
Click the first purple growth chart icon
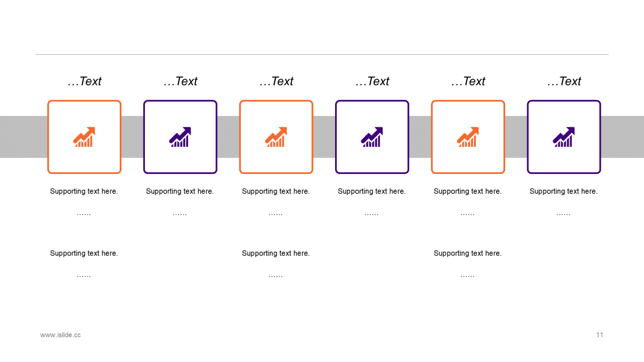180,137
